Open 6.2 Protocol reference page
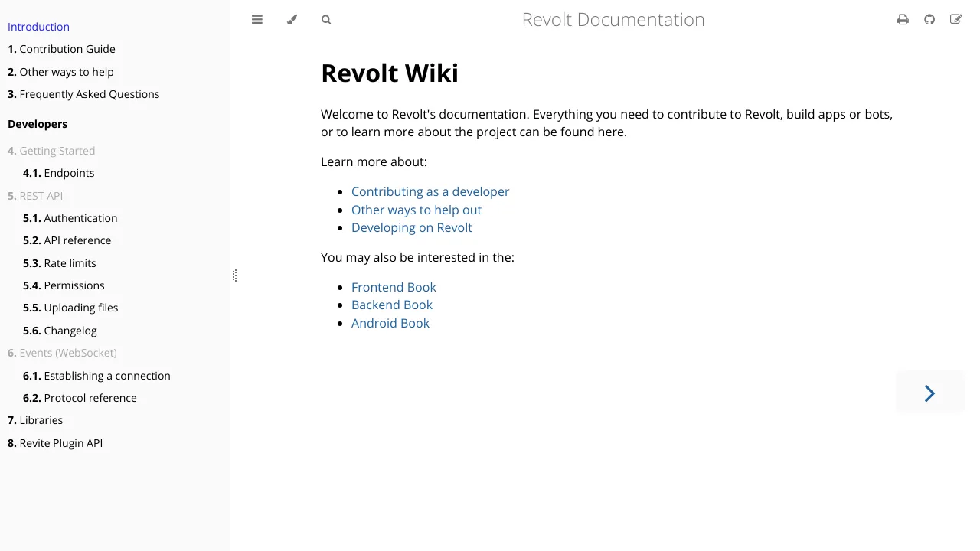980x551 pixels. tap(80, 398)
